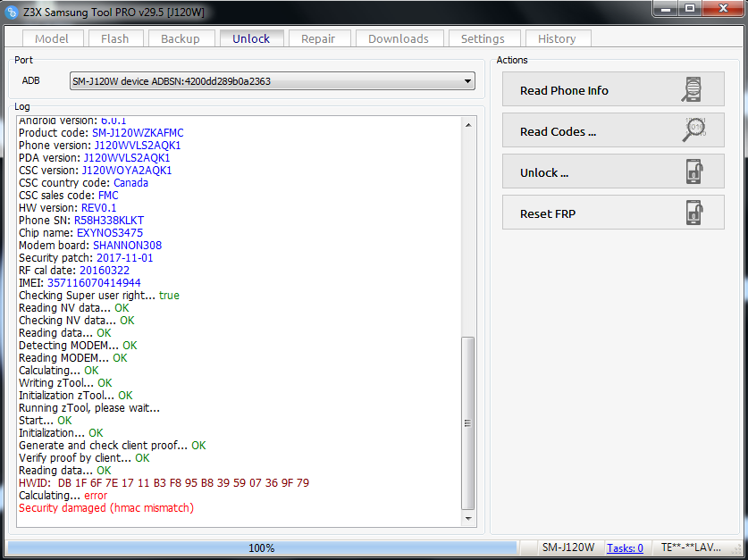Click the Writing zTool... OK line

point(65,383)
